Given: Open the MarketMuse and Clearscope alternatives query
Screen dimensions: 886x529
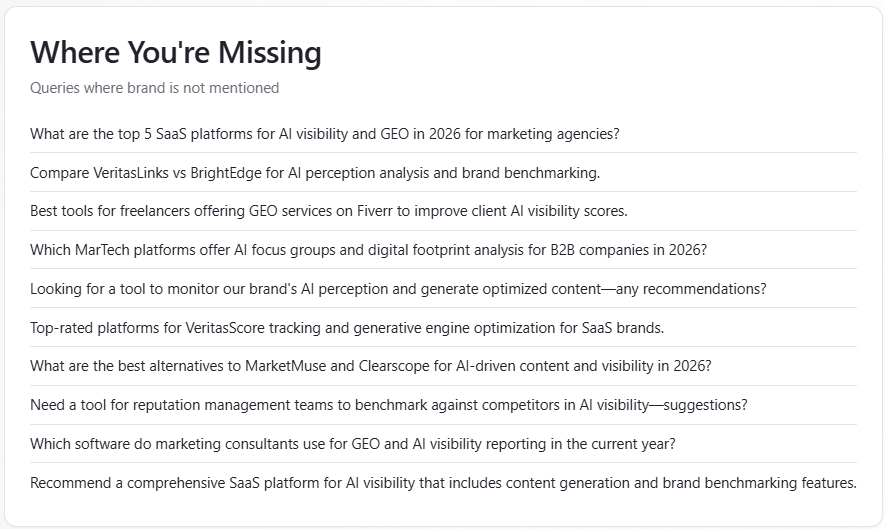Looking at the screenshot, I should [370, 366].
